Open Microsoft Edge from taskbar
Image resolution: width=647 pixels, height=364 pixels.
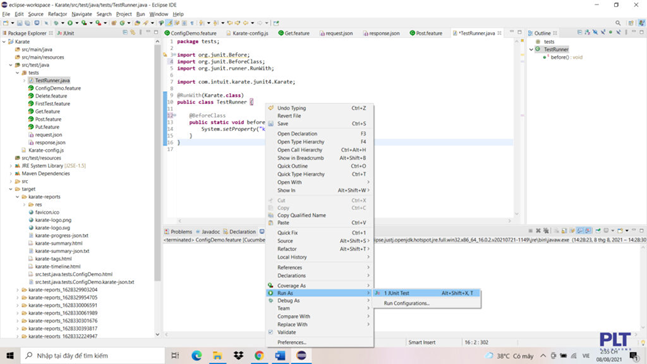click(196, 355)
